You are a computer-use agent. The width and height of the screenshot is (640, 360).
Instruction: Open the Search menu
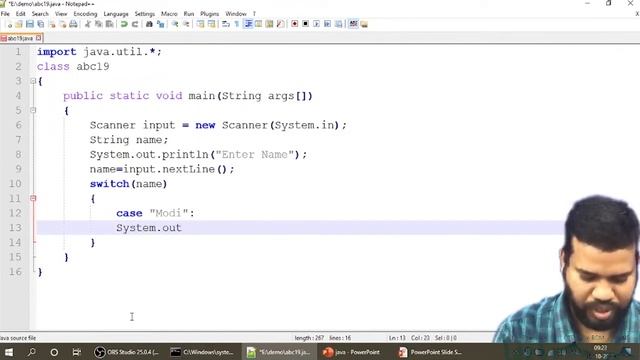coord(40,14)
